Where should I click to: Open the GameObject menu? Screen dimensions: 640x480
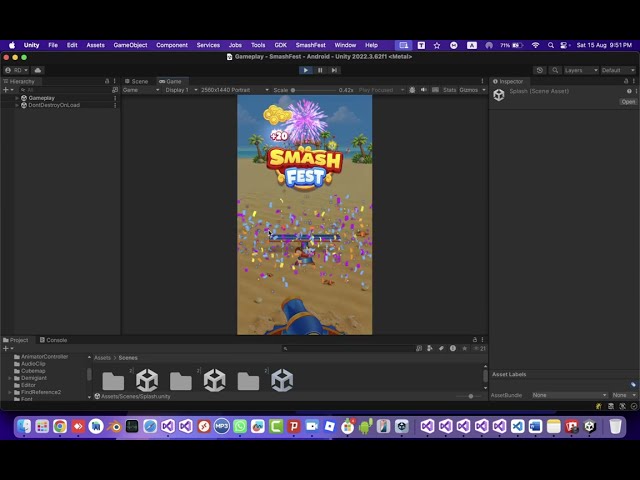(130, 45)
